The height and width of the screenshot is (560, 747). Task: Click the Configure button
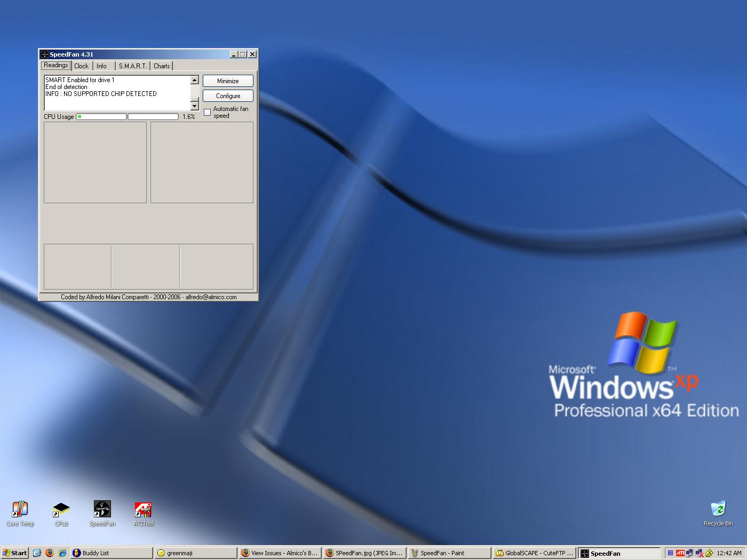(x=228, y=96)
